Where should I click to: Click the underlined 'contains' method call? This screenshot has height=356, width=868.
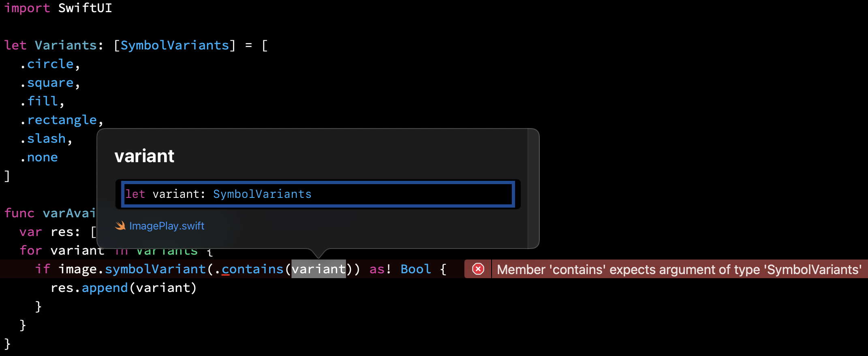pos(252,269)
